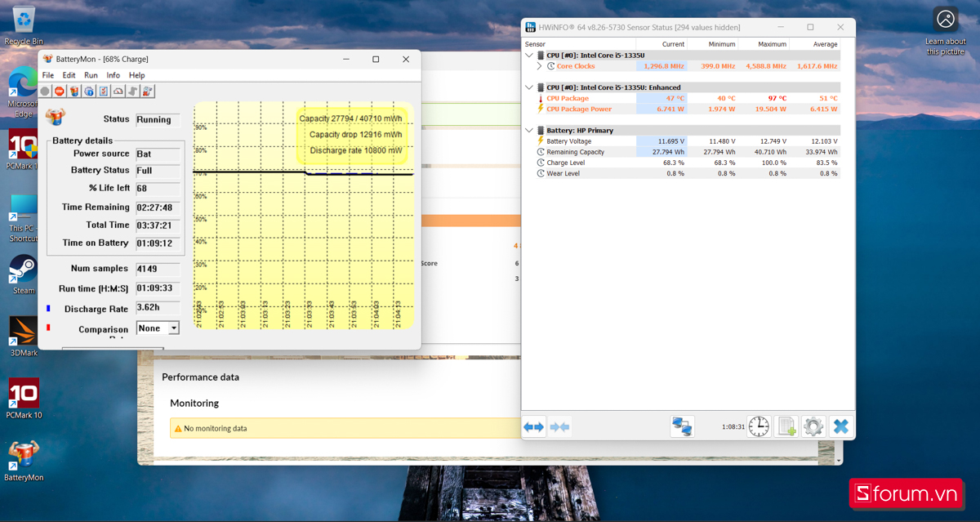This screenshot has height=522, width=980.
Task: Click the thermometer icon beside CPU Package
Action: [x=541, y=98]
